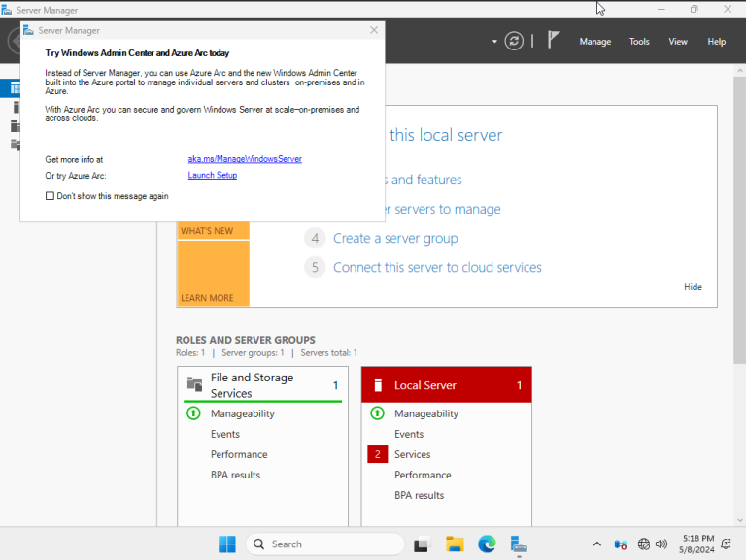Show hidden tray icons chevron

coord(596,544)
